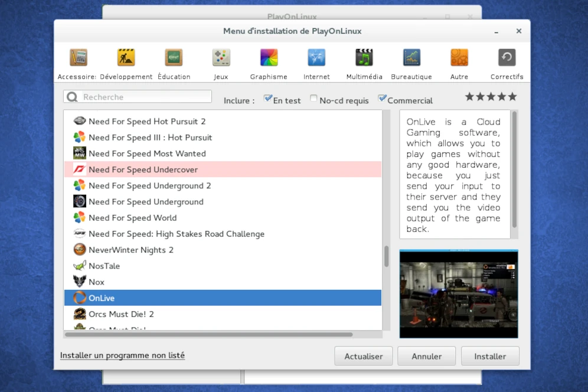The height and width of the screenshot is (392, 588).
Task: Open Installer un programme non listé link
Action: [122, 355]
